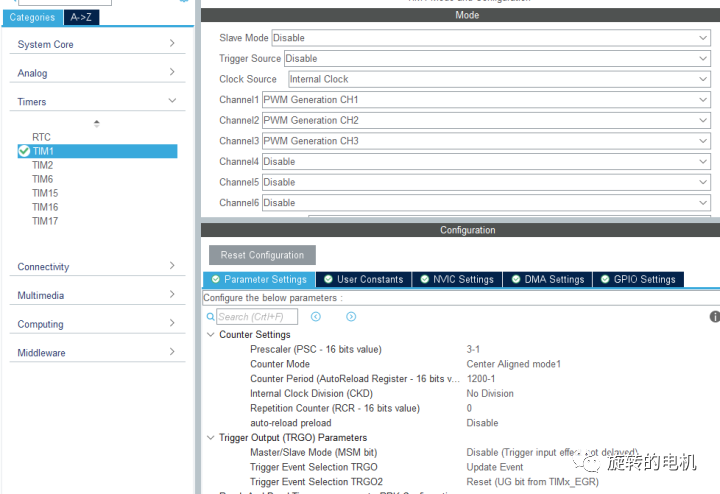Open the GPIO Settings tab
This screenshot has height=494, width=720.
(x=639, y=279)
